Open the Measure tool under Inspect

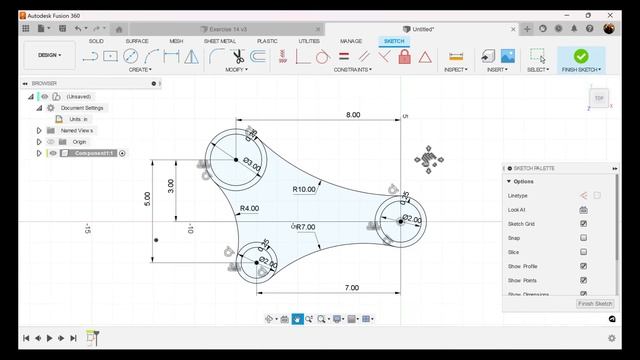point(456,56)
